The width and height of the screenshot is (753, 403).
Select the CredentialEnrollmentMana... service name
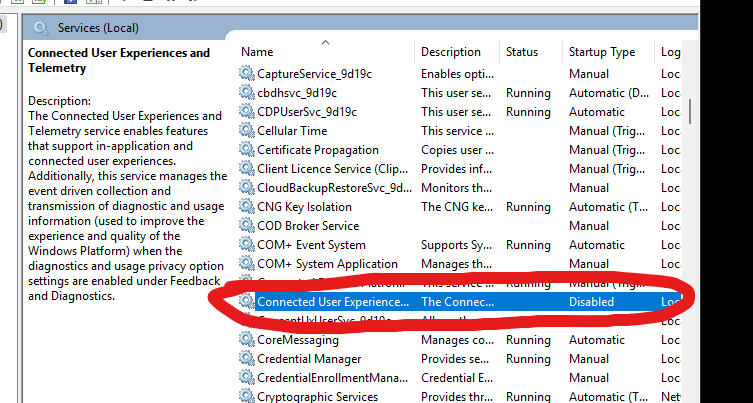[333, 378]
